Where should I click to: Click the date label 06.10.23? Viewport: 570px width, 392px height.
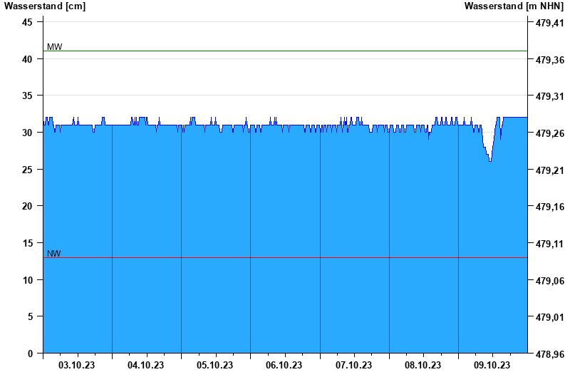tap(284, 365)
